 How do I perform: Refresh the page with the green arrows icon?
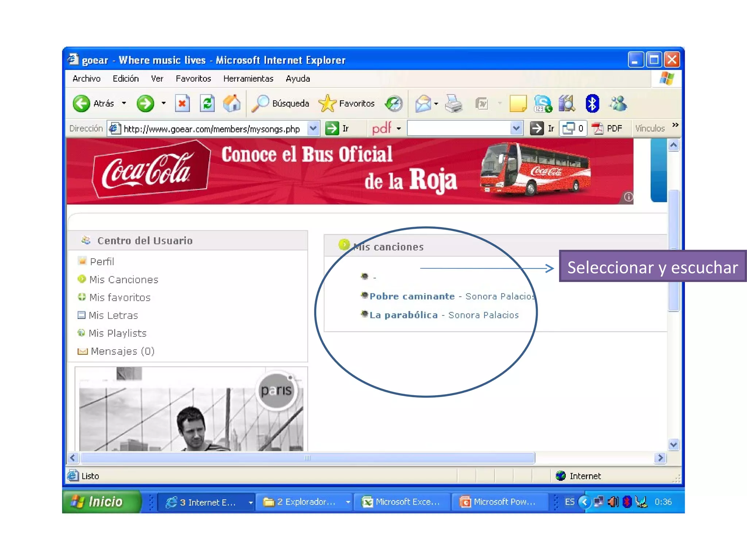tap(207, 104)
